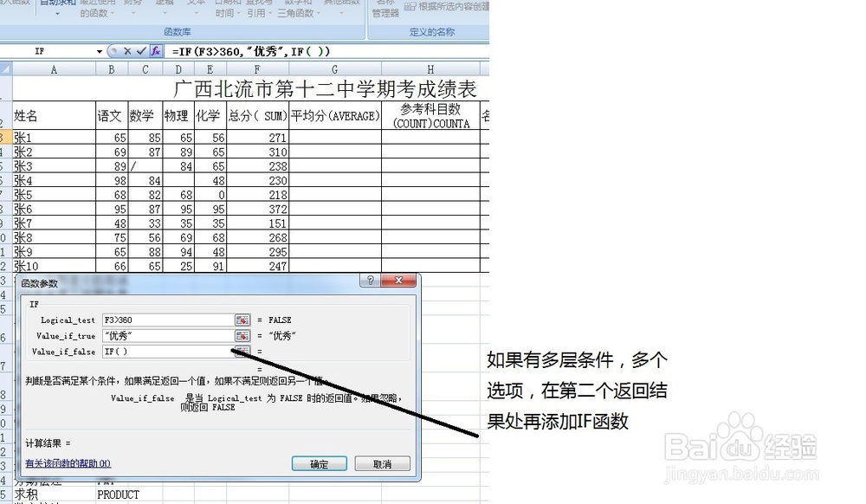
Task: Click the Text functions (文本) icon
Action: coord(194,9)
